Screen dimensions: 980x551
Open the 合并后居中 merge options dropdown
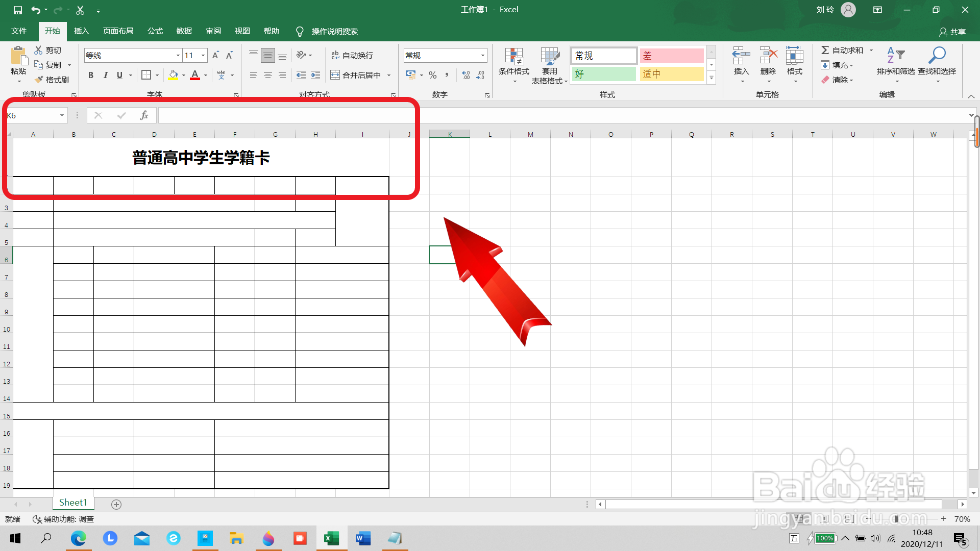(x=389, y=75)
